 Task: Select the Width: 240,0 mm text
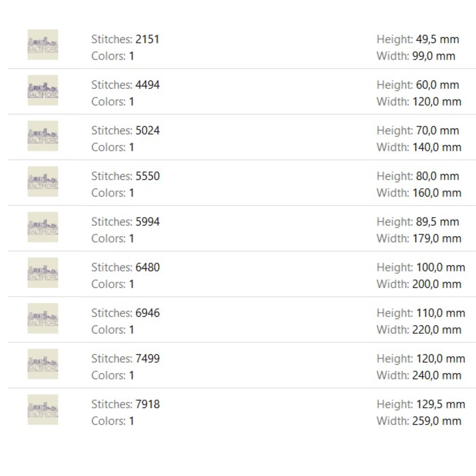tap(419, 376)
